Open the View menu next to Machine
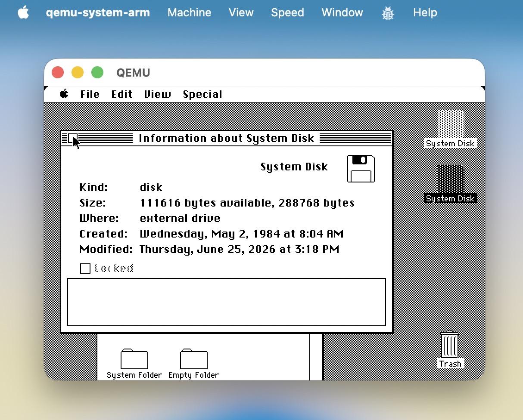The width and height of the screenshot is (523, 420). (x=241, y=12)
